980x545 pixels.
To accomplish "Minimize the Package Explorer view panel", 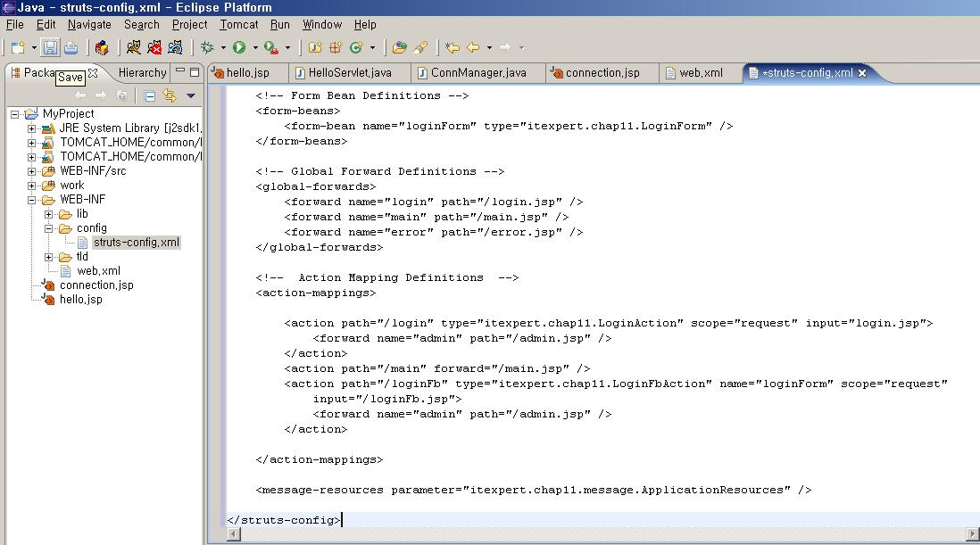I will click(180, 72).
